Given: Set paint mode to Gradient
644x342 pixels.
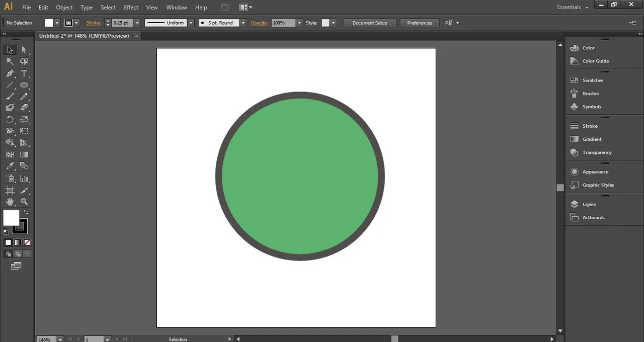Looking at the screenshot, I should tap(18, 242).
